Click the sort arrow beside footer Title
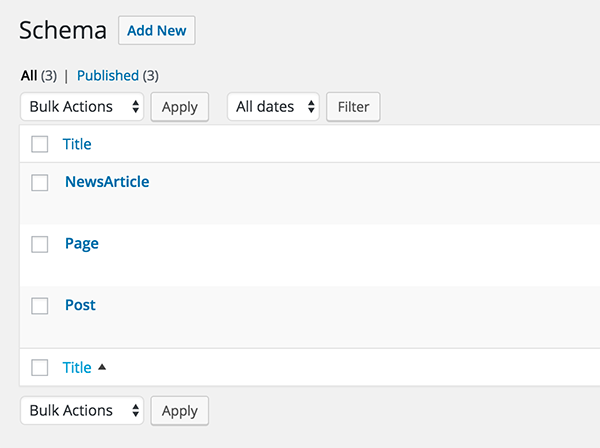Viewport: 600px width, 448px height. [x=102, y=367]
